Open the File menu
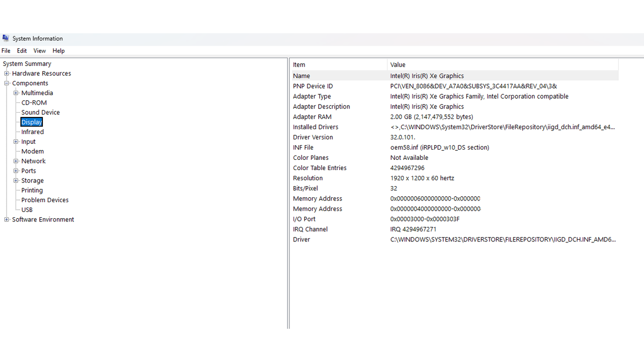This screenshot has height=362, width=644. 6,51
